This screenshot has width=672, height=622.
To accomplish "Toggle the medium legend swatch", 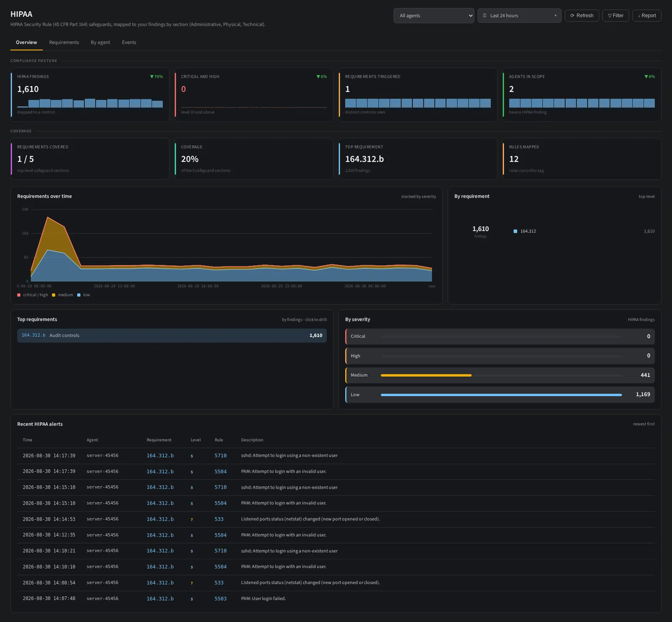I will click(x=54, y=295).
